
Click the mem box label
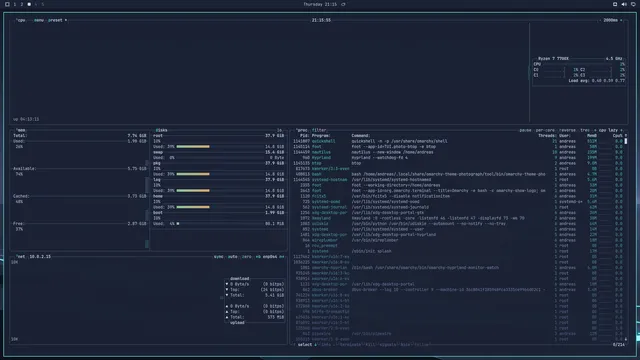click(x=21, y=130)
